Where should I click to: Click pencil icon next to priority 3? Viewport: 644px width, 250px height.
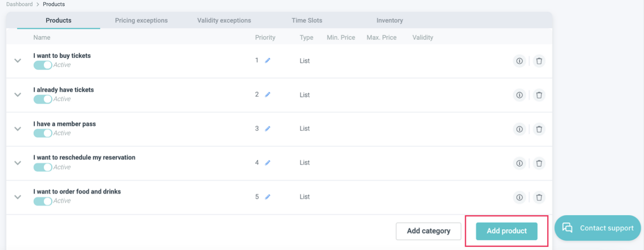tap(268, 129)
